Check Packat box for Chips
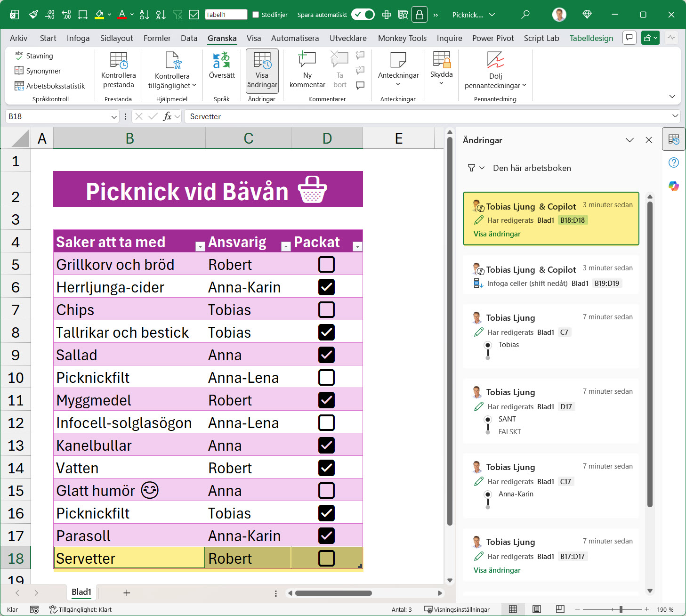The width and height of the screenshot is (686, 616). pyautogui.click(x=327, y=309)
